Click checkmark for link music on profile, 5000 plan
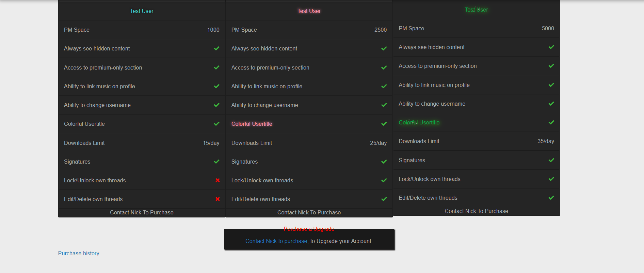 (x=551, y=85)
